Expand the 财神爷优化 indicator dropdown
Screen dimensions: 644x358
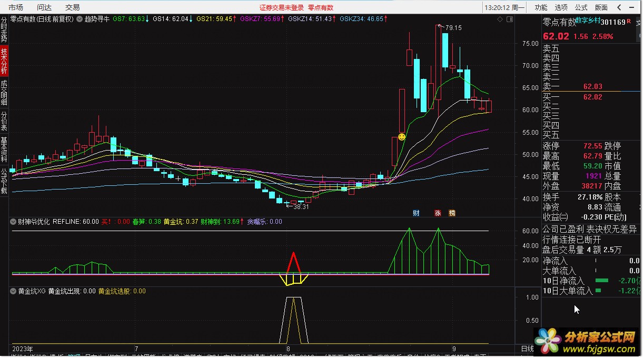13,222
